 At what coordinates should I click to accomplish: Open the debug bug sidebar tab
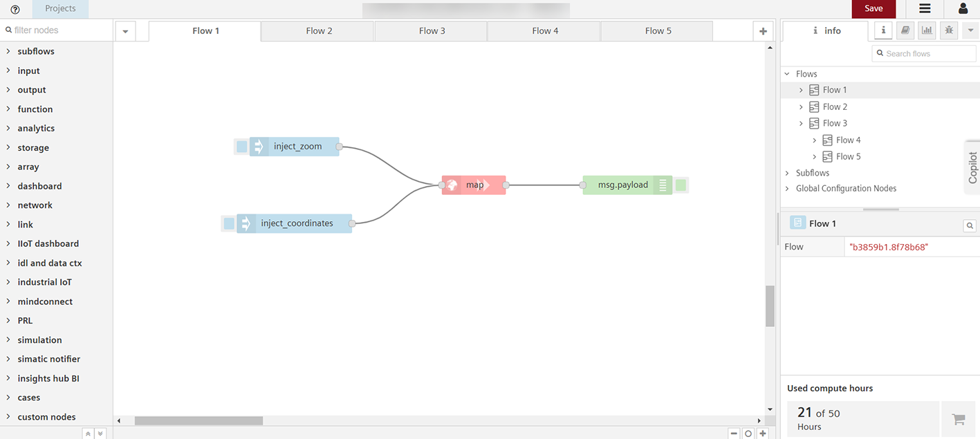coord(948,30)
